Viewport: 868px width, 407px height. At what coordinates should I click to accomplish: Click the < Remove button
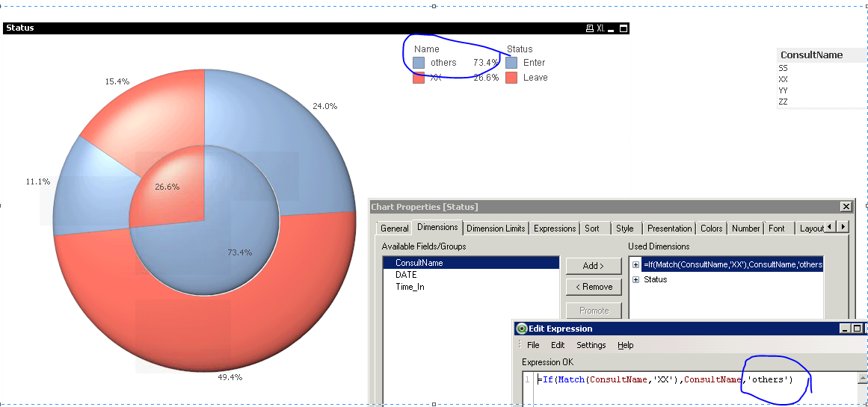click(594, 287)
